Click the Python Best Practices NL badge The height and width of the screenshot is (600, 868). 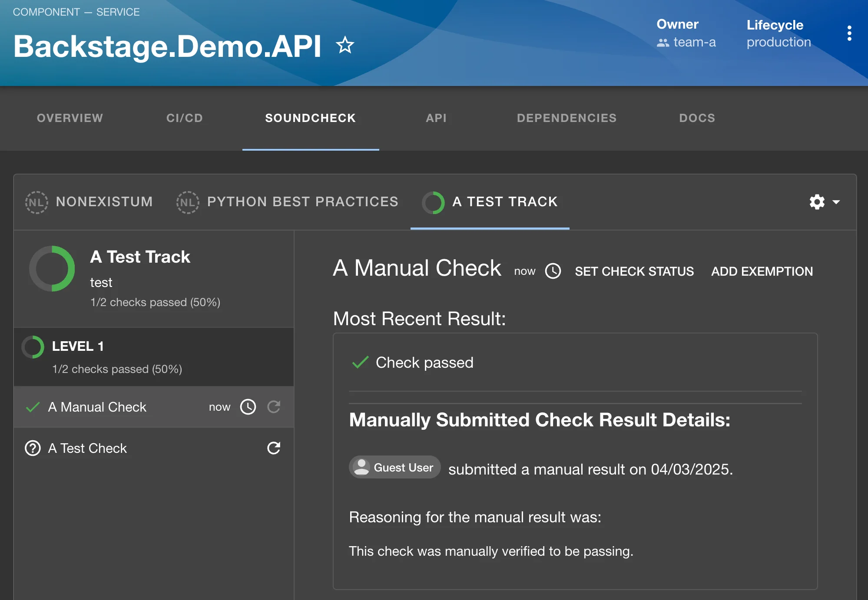pos(188,202)
